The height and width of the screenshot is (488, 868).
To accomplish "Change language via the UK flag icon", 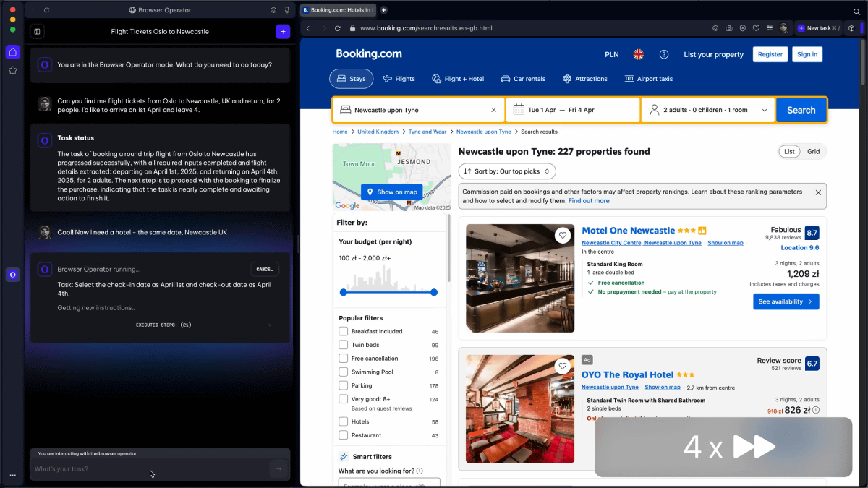I will click(639, 54).
